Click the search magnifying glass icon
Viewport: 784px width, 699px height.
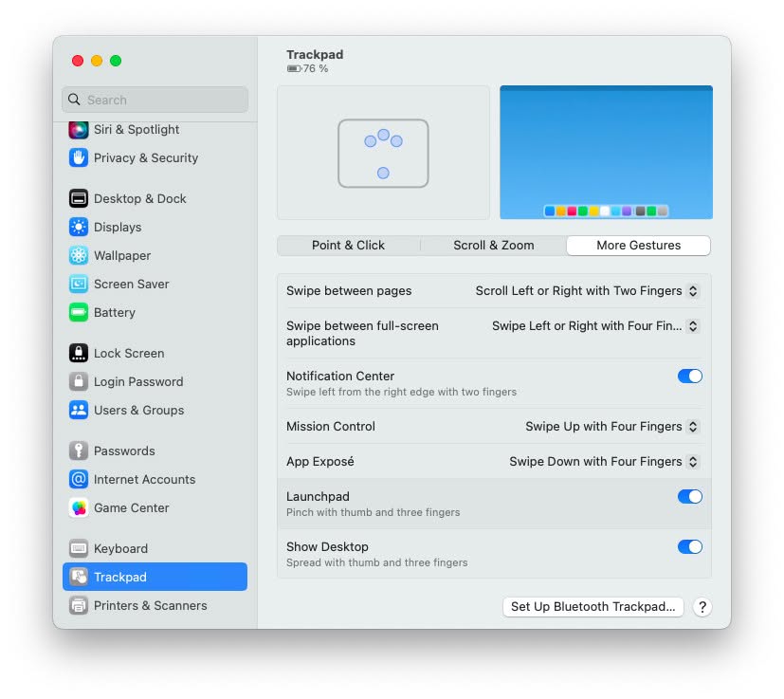pos(74,100)
